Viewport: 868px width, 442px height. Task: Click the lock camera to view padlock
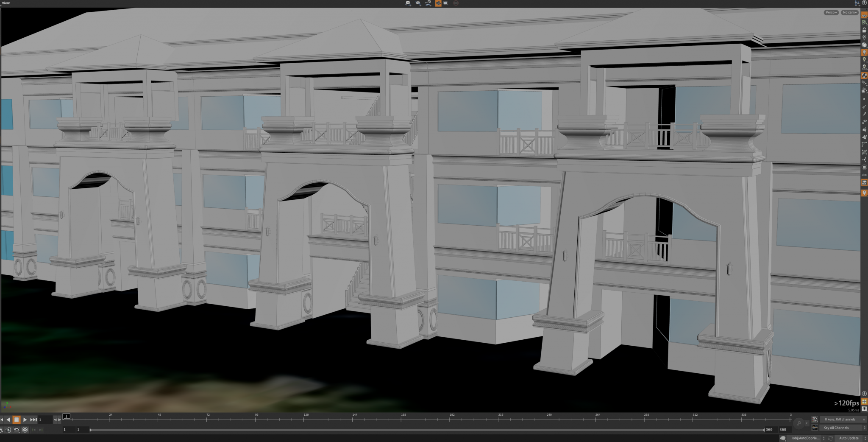pyautogui.click(x=864, y=30)
